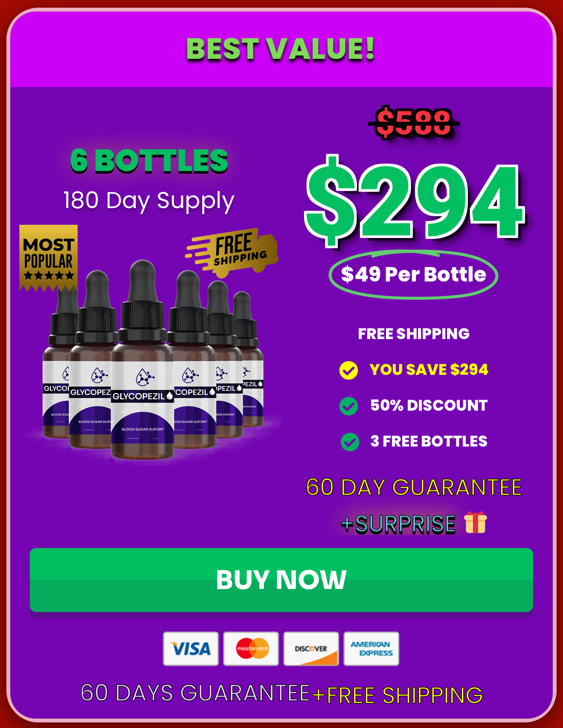The width and height of the screenshot is (563, 728).
Task: Click the American Express card icon
Action: 371,649
